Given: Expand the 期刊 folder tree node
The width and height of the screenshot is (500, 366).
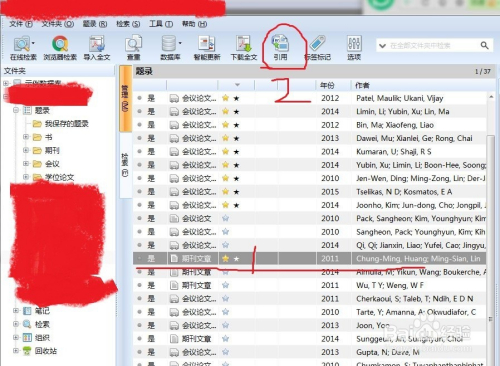Looking at the screenshot, I should click(26, 150).
